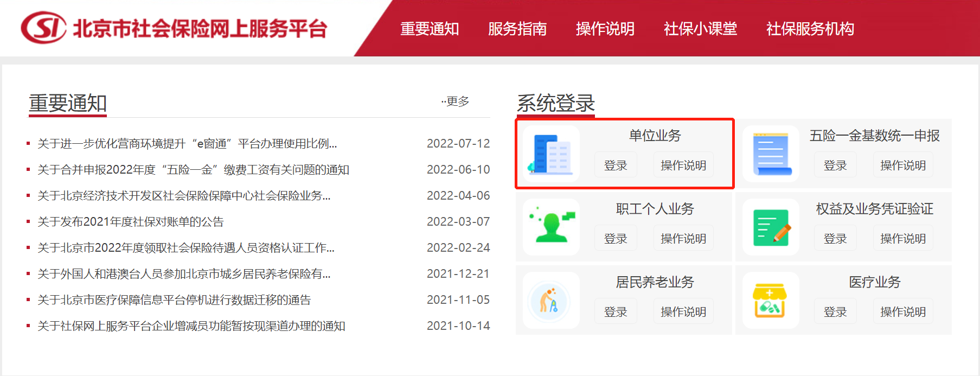Click the SI social insurance logo
Viewport: 980px width, 376px height.
43,28
